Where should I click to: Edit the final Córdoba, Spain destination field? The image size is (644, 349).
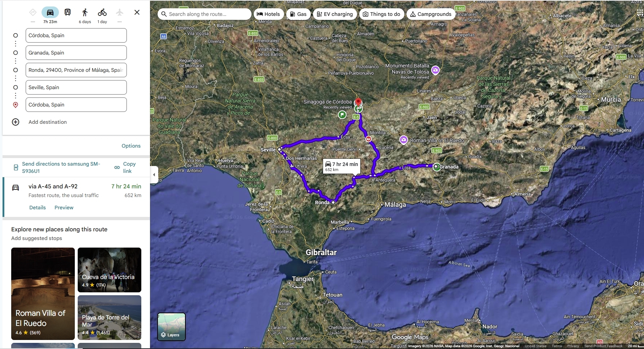point(76,105)
